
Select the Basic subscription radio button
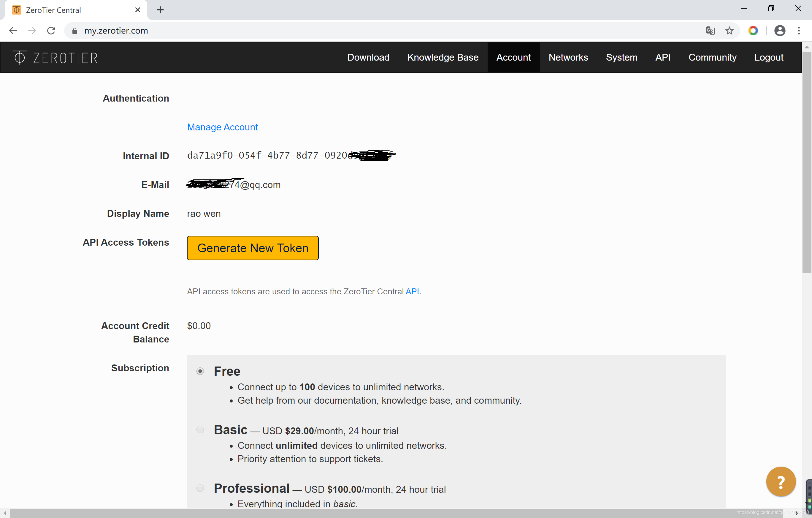tap(200, 429)
